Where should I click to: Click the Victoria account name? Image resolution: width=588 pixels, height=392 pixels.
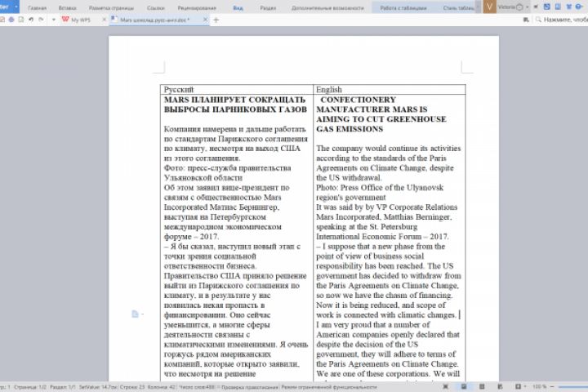pyautogui.click(x=506, y=7)
